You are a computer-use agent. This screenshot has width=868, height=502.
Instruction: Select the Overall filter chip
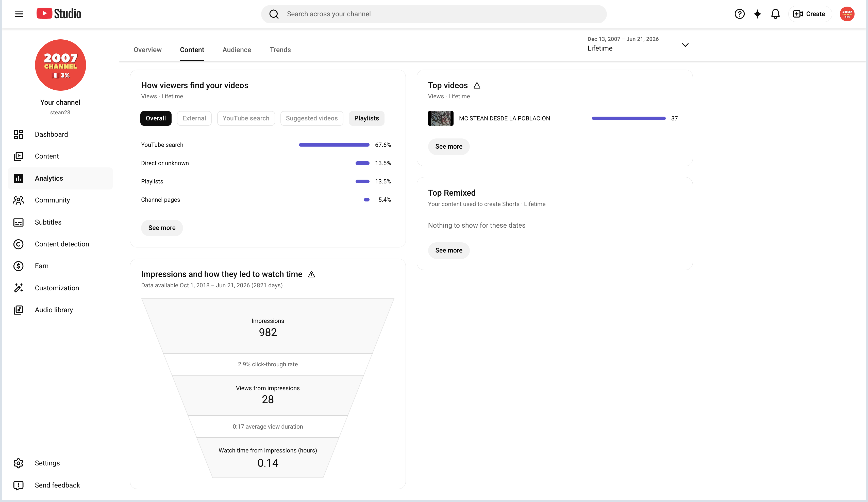[156, 118]
